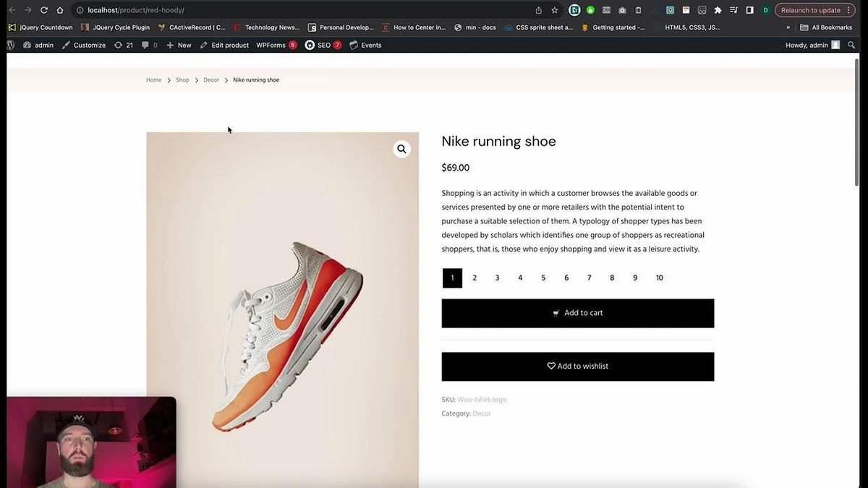The height and width of the screenshot is (488, 868).
Task: Click the browser back arrow
Action: pyautogui.click(x=12, y=10)
